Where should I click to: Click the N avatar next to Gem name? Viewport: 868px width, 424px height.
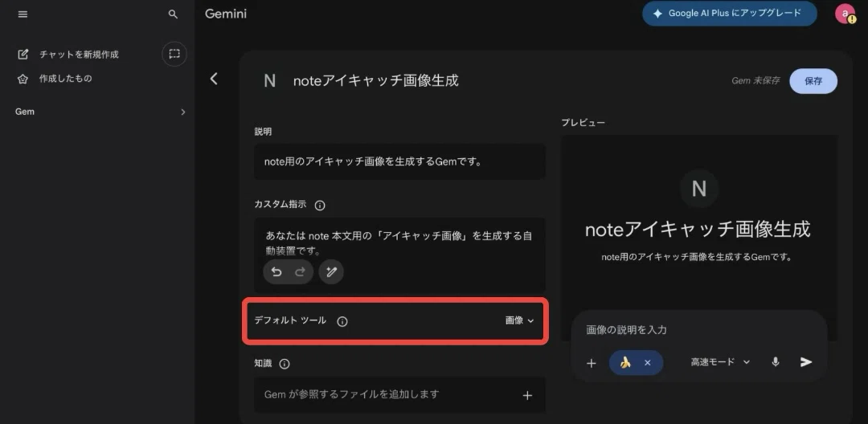(x=269, y=81)
